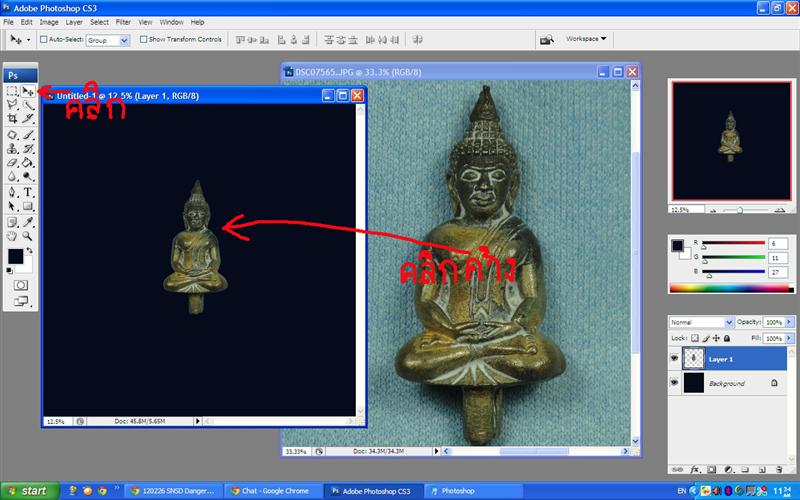Open the Normal blend mode dropdown
This screenshot has width=800, height=500.
tap(701, 323)
